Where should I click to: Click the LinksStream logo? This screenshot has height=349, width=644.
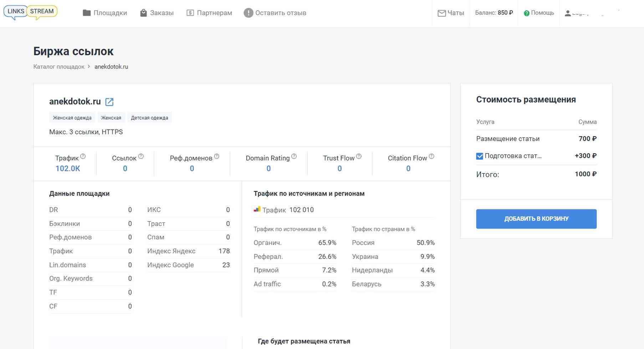(x=30, y=12)
